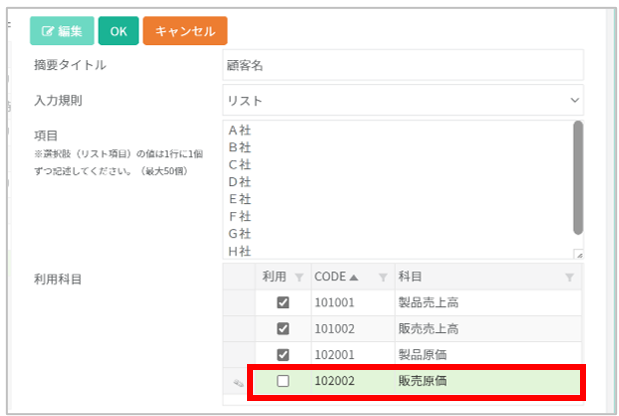Image resolution: width=619 pixels, height=416 pixels.
Task: Open the 入力規則 dropdown showing リスト
Action: tap(402, 100)
